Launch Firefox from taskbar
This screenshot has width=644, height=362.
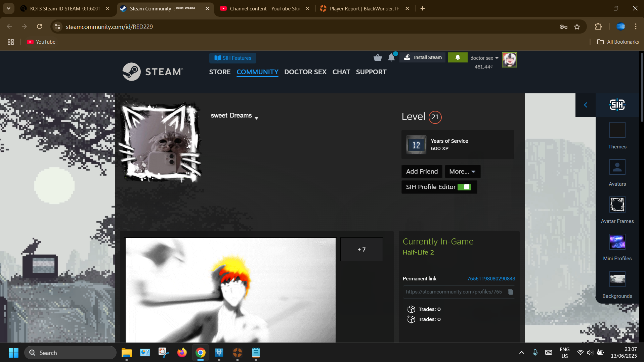[x=182, y=353]
